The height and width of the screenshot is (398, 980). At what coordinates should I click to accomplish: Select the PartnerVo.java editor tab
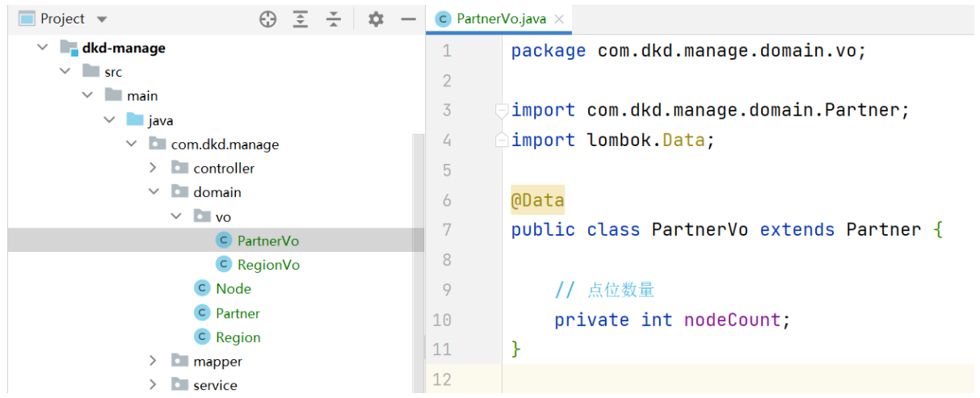499,19
